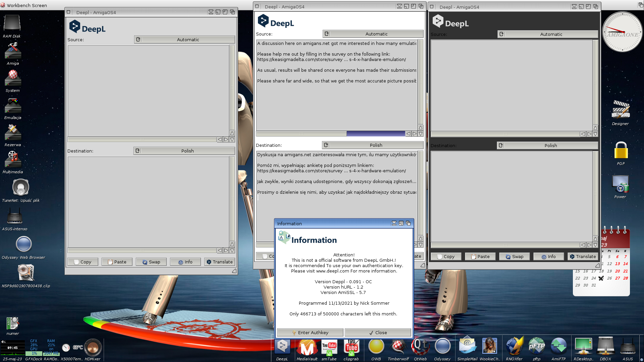Launch WookieChat from the dock

[x=490, y=346]
